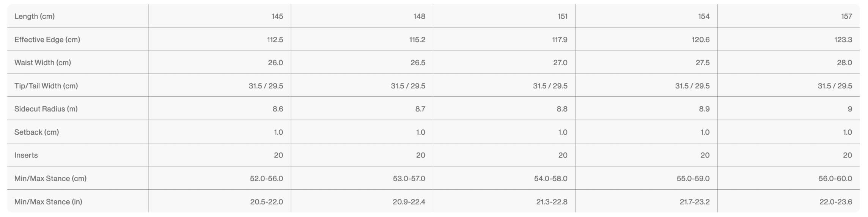Click the 55.0-59.0 stance value
Viewport: 868px width, 217px height.
click(693, 178)
